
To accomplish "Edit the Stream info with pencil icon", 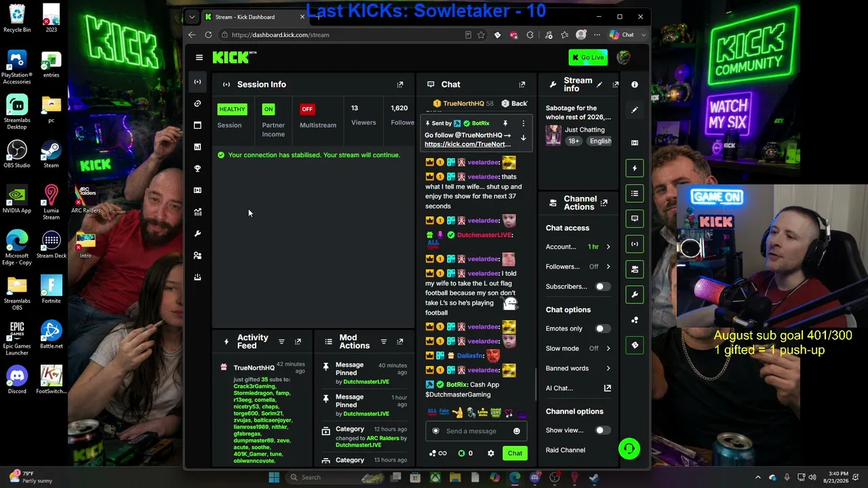I will 599,85.
